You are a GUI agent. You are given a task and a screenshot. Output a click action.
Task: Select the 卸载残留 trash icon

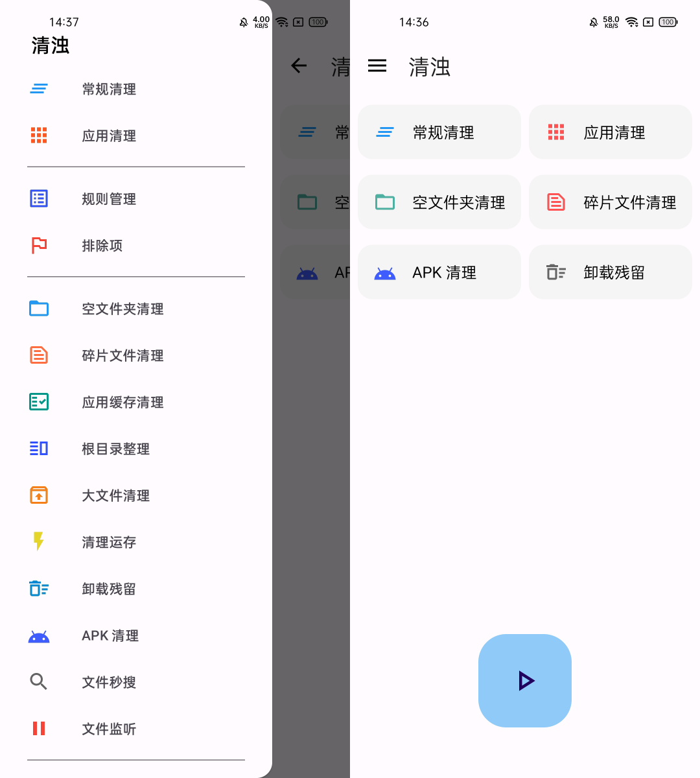tap(39, 589)
